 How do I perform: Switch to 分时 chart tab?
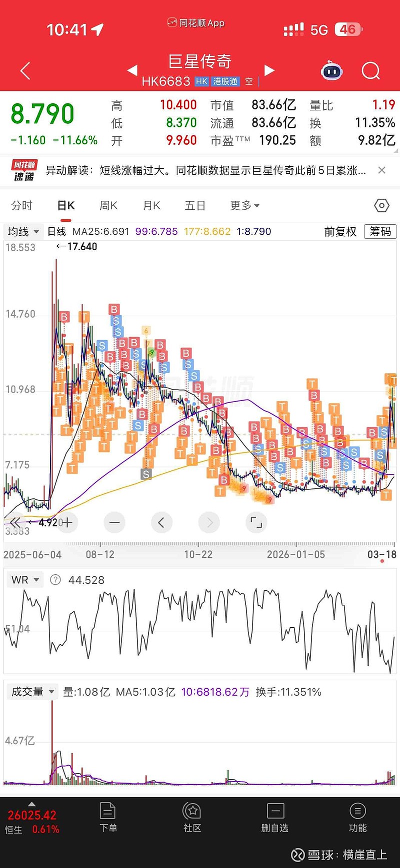point(22,205)
